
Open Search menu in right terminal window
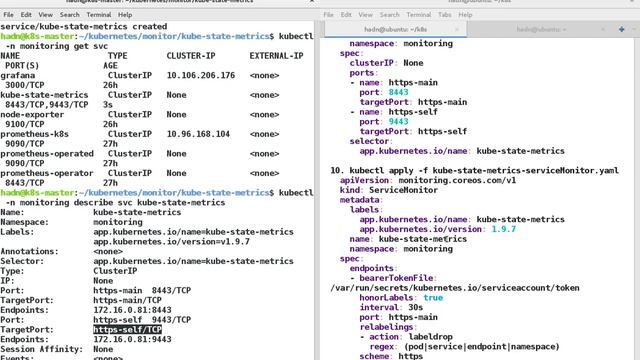389,15
